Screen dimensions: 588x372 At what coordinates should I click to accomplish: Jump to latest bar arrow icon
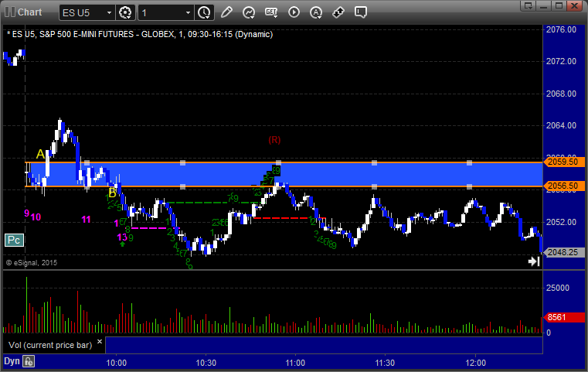pyautogui.click(x=534, y=261)
